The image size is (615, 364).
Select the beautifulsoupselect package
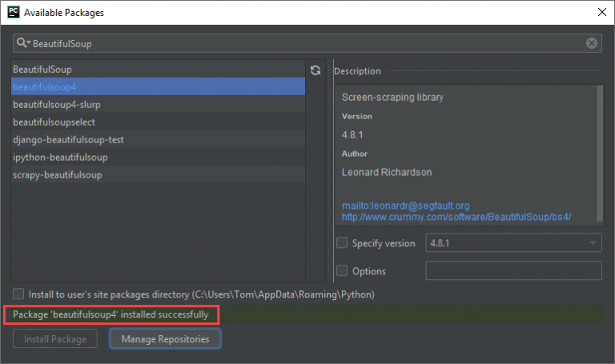(158, 122)
